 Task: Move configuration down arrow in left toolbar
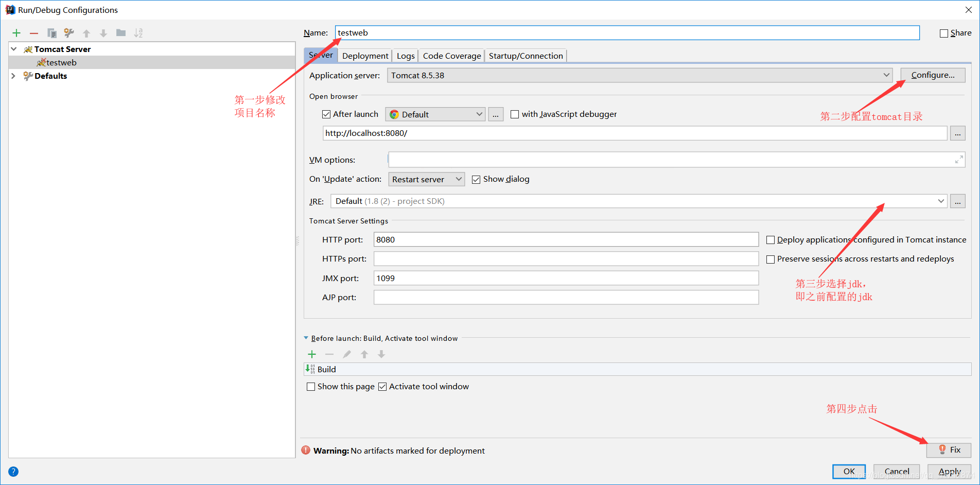pos(103,33)
